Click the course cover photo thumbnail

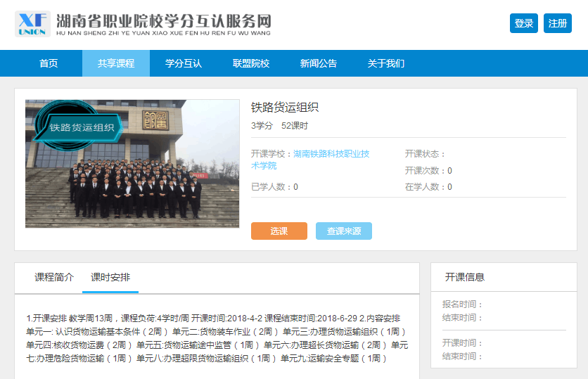[132, 164]
